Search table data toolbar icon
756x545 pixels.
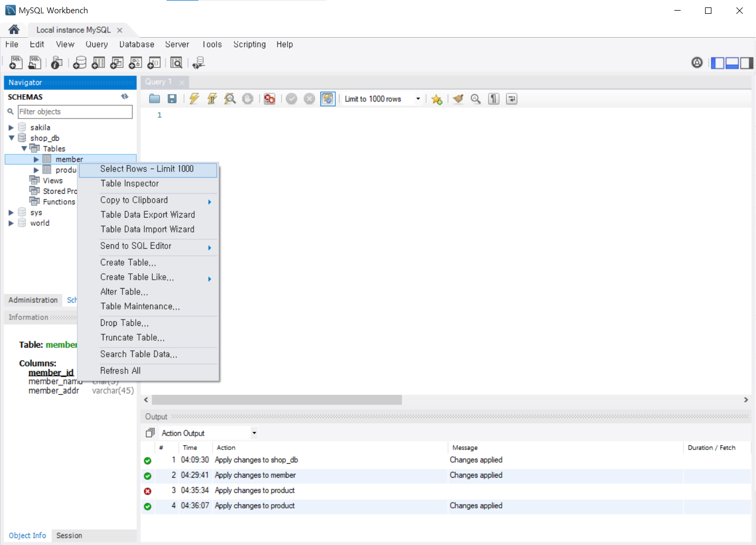click(176, 63)
